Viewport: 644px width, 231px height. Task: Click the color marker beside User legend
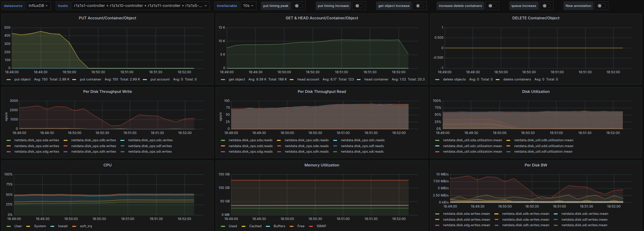(9, 226)
